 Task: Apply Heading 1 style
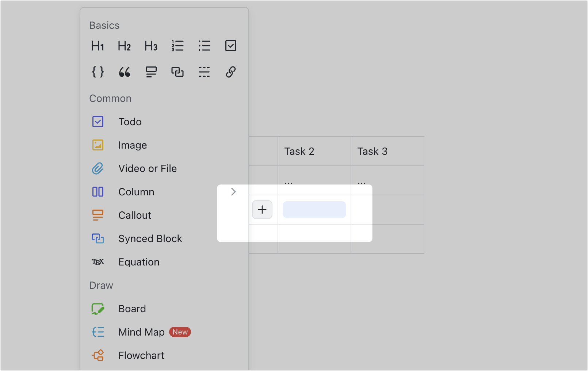tap(98, 46)
